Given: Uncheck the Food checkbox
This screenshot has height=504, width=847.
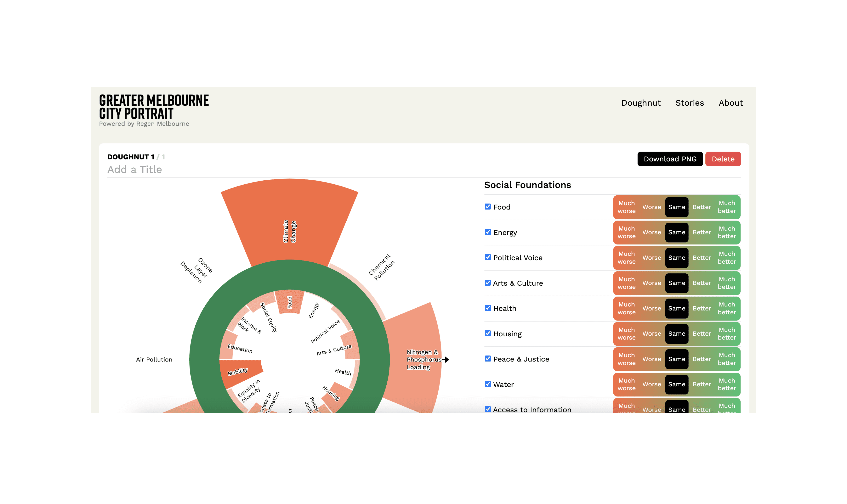Looking at the screenshot, I should point(488,206).
